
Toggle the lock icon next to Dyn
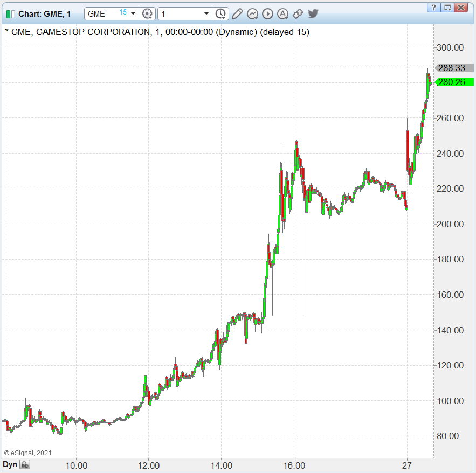[x=25, y=464]
